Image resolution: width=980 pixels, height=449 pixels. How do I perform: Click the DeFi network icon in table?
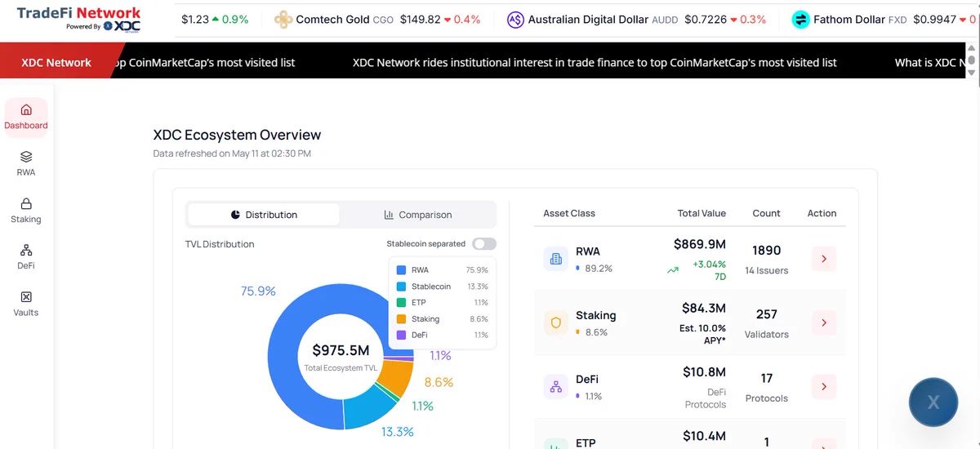pyautogui.click(x=556, y=387)
